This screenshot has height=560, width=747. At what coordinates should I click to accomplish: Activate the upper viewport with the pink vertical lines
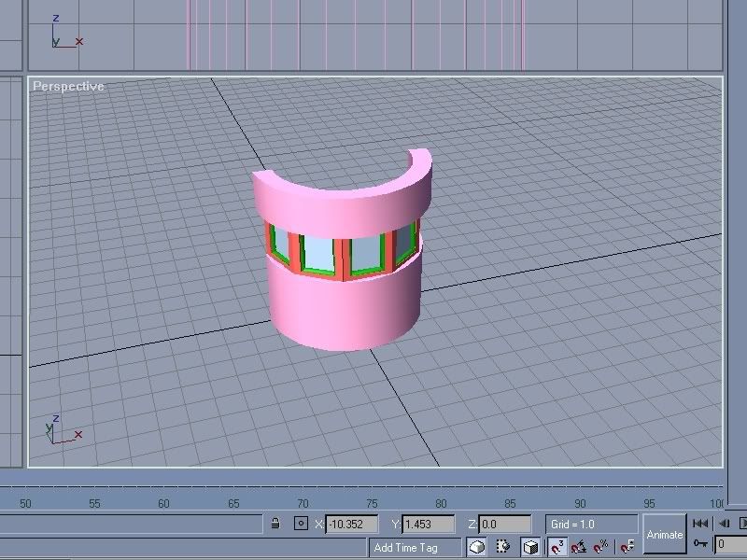point(375,35)
